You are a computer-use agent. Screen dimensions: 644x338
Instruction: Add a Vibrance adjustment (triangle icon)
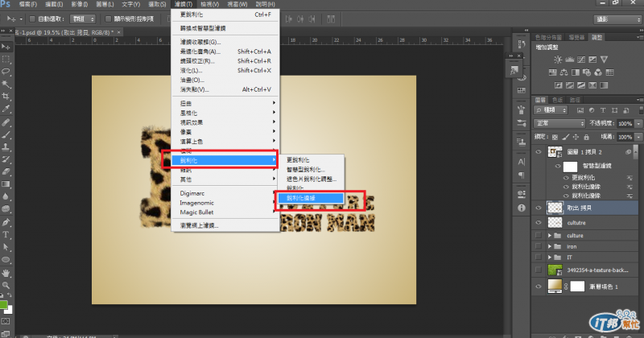tap(604, 60)
